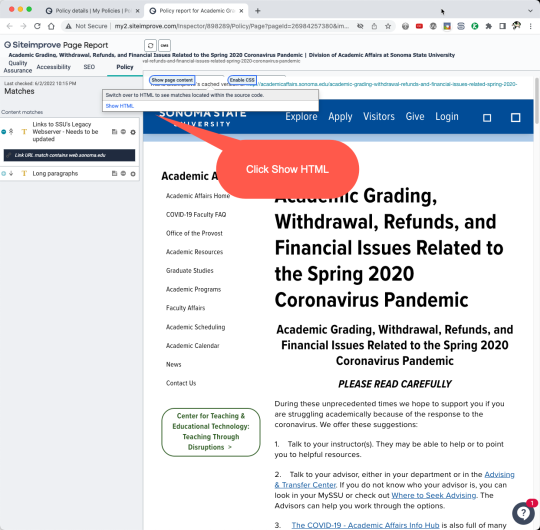Click the Link URL match contains web.sonoma.edu bar
This screenshot has height=530, width=540.
click(x=69, y=155)
